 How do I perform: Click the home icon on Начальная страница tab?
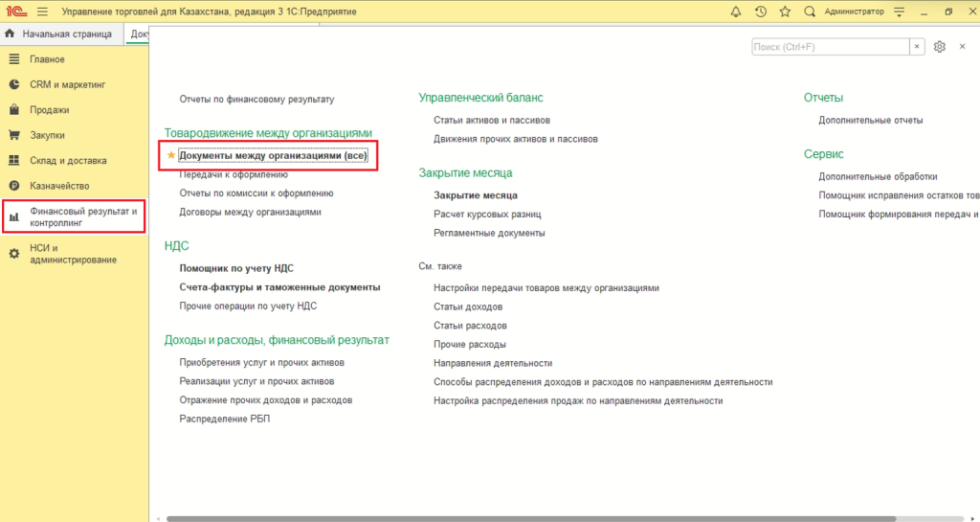(x=10, y=34)
